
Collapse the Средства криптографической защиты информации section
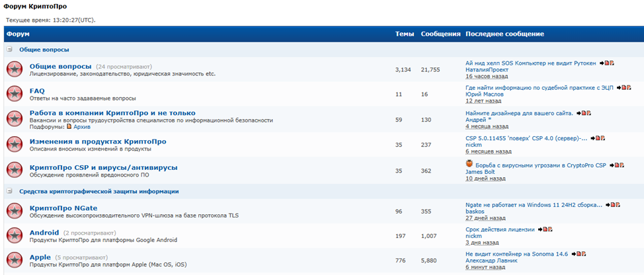click(9, 192)
